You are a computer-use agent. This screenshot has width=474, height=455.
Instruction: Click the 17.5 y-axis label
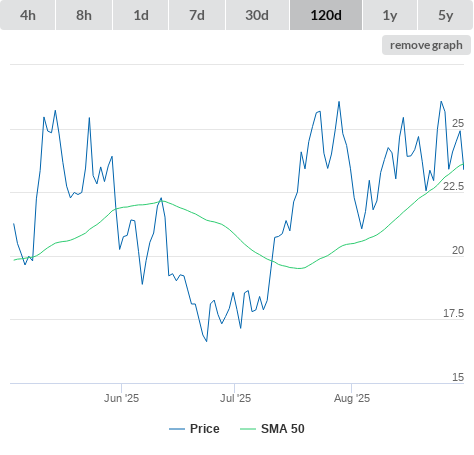point(453,313)
